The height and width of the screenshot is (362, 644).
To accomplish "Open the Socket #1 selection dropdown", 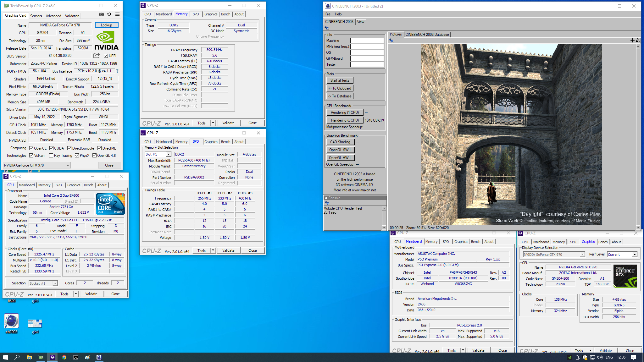I will 43,283.
